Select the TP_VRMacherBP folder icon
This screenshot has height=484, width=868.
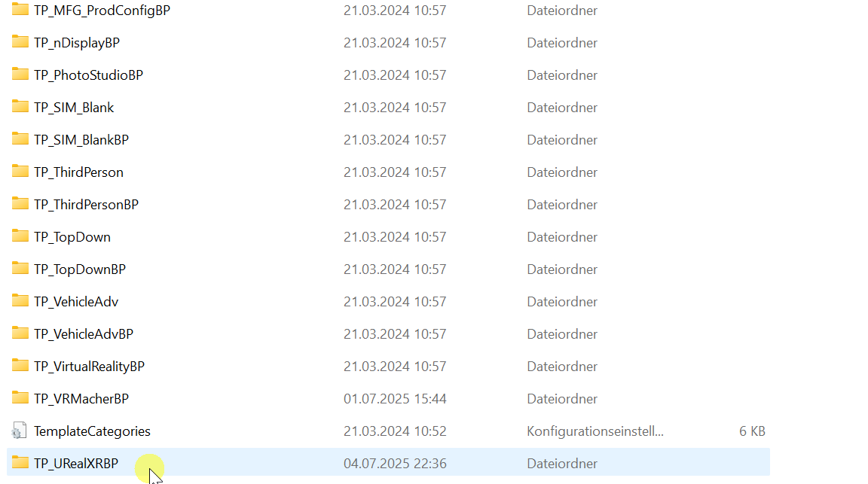(x=20, y=397)
